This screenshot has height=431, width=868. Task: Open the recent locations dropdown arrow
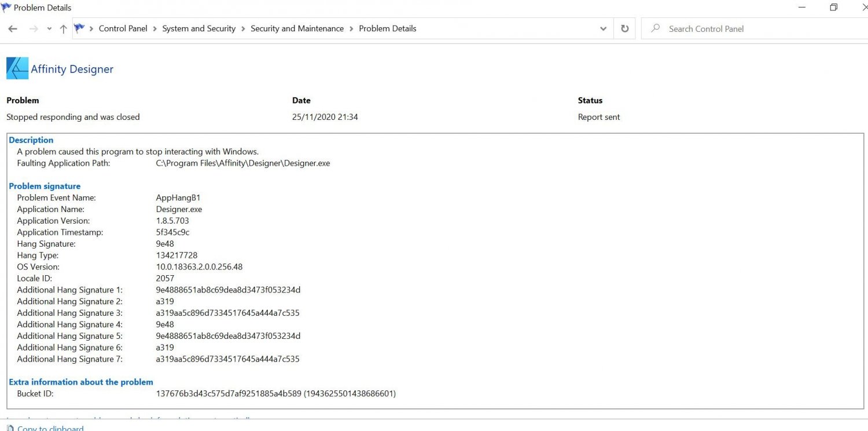(49, 28)
